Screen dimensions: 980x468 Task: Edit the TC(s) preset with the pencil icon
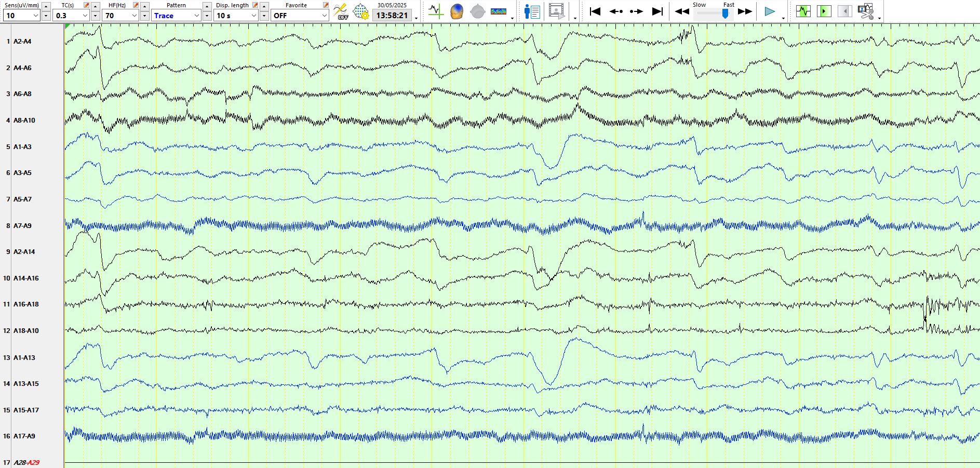click(86, 5)
